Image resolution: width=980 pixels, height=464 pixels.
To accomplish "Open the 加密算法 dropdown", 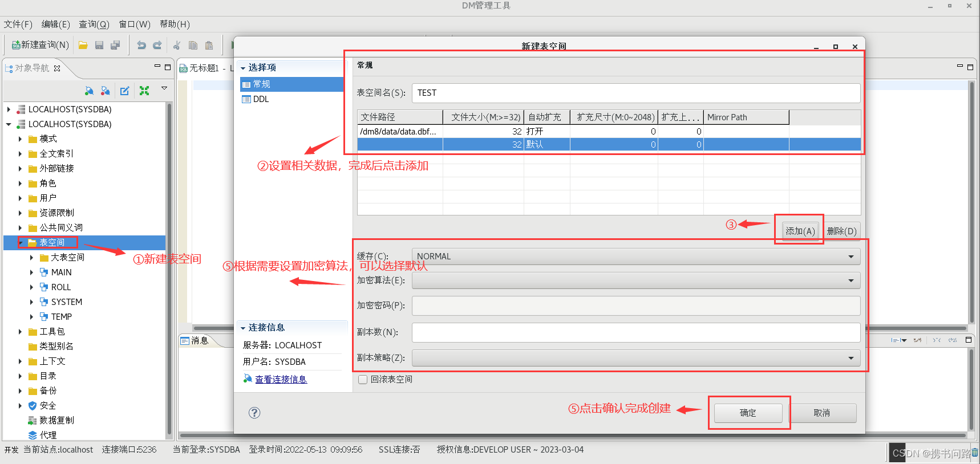I will click(x=851, y=280).
